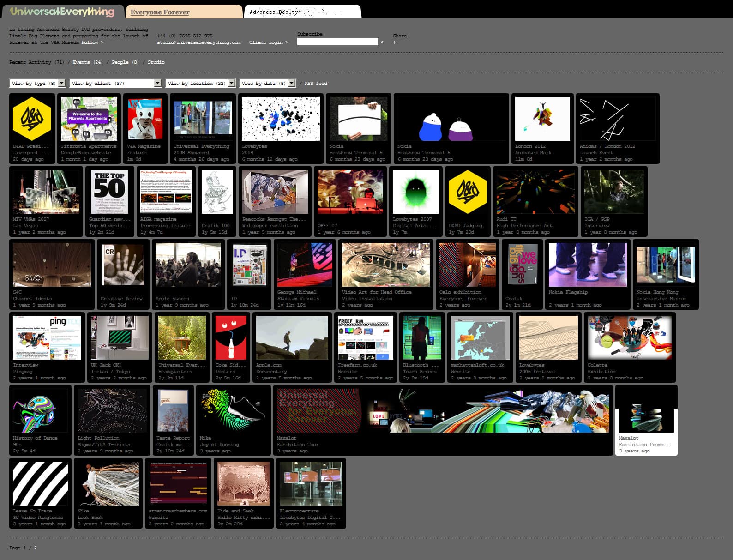The height and width of the screenshot is (560, 733).
Task: Open the Advanced Beauty tab
Action: (274, 12)
